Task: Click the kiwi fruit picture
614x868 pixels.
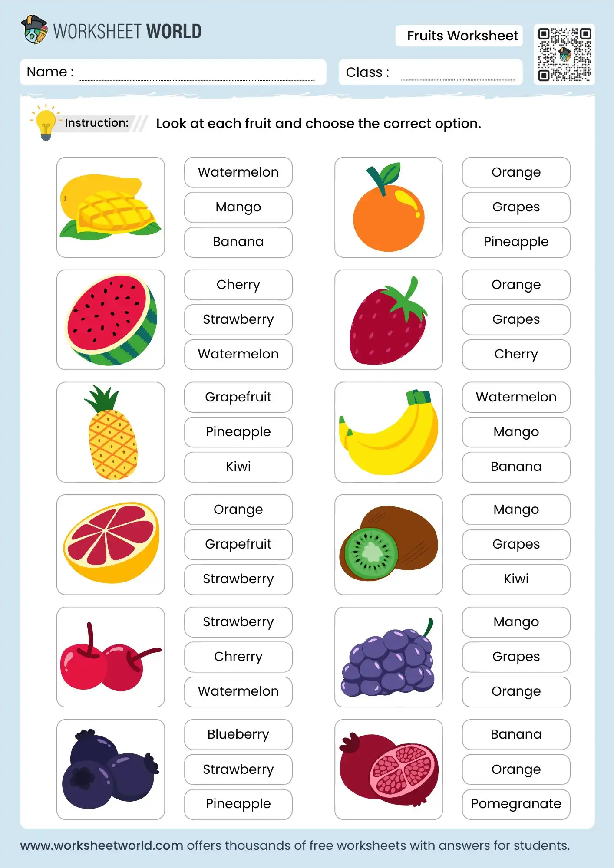Action: [388, 544]
